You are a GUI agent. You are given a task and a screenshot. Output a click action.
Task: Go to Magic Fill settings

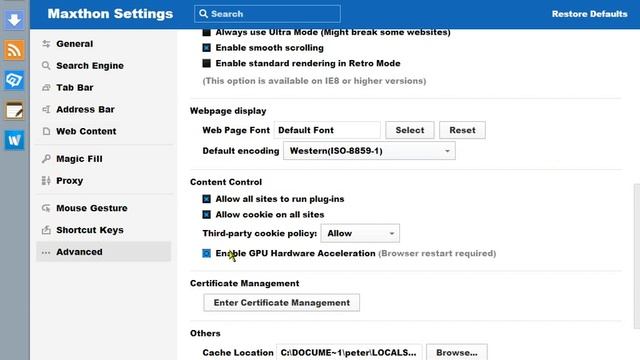pos(103,159)
